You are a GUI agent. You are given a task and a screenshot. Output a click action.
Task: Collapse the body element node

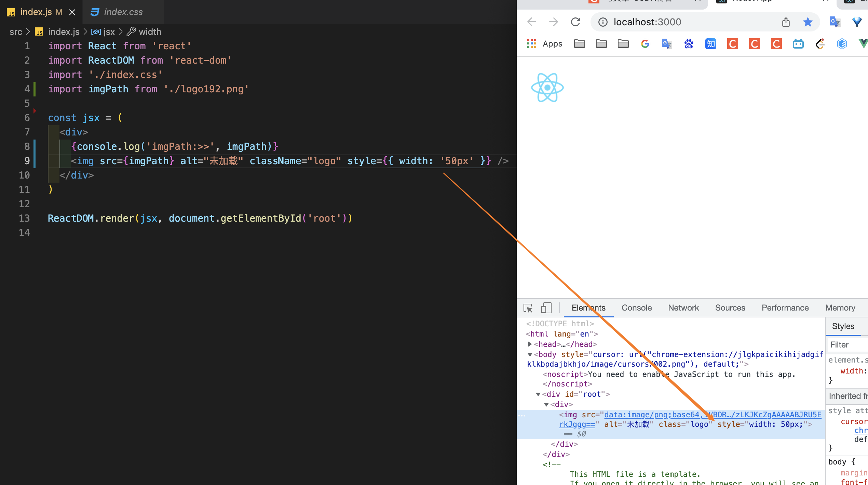pos(530,355)
